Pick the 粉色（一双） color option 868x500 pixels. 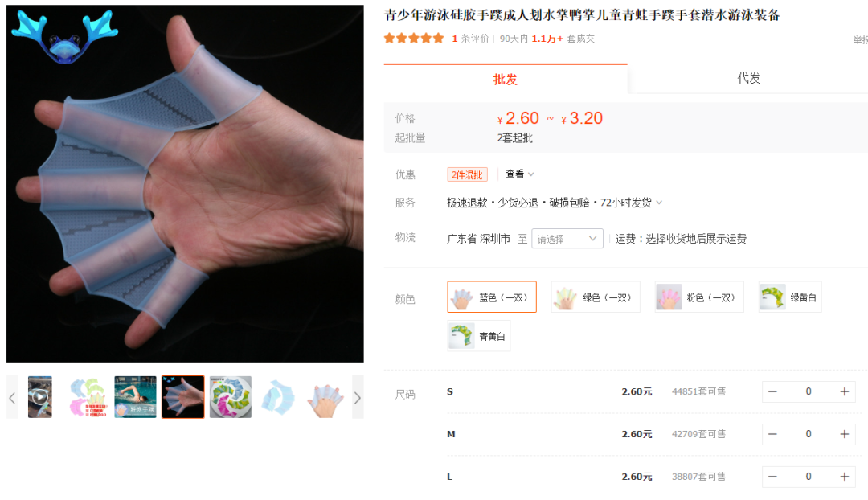tap(699, 297)
